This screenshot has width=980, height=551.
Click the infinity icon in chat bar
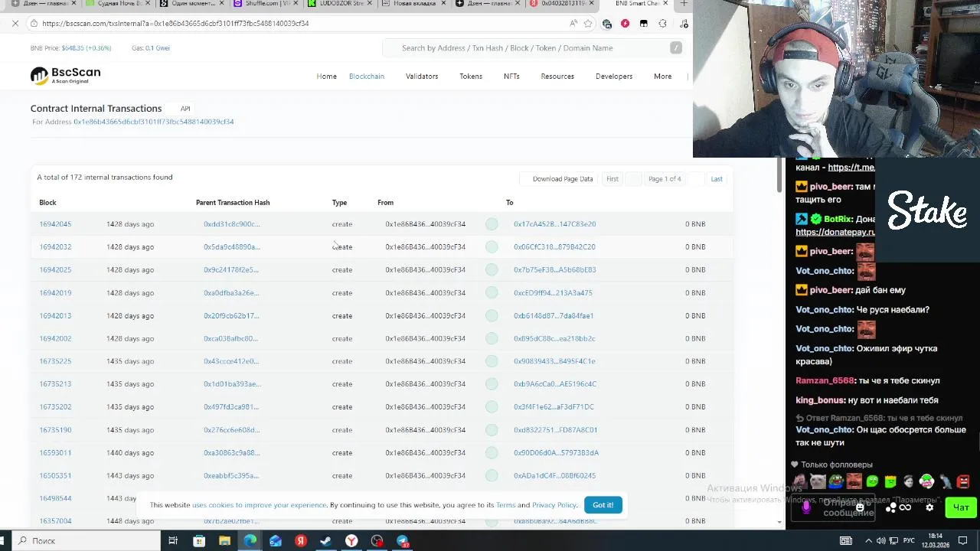click(x=906, y=507)
